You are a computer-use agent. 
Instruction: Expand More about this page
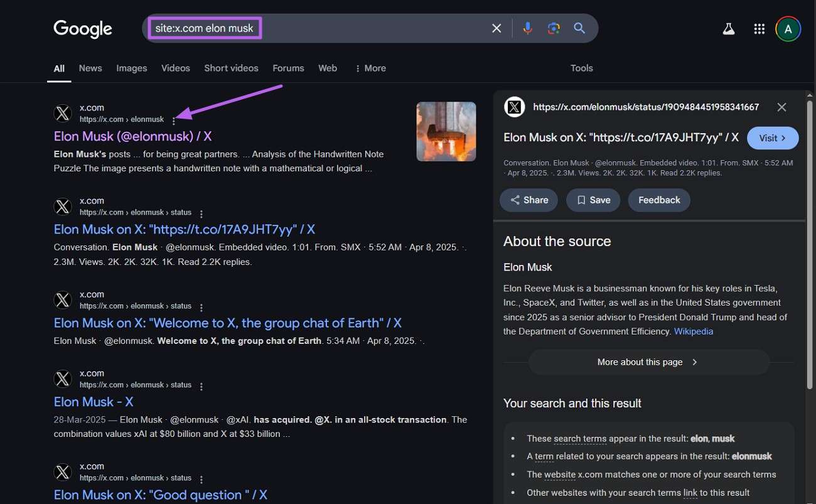click(648, 362)
